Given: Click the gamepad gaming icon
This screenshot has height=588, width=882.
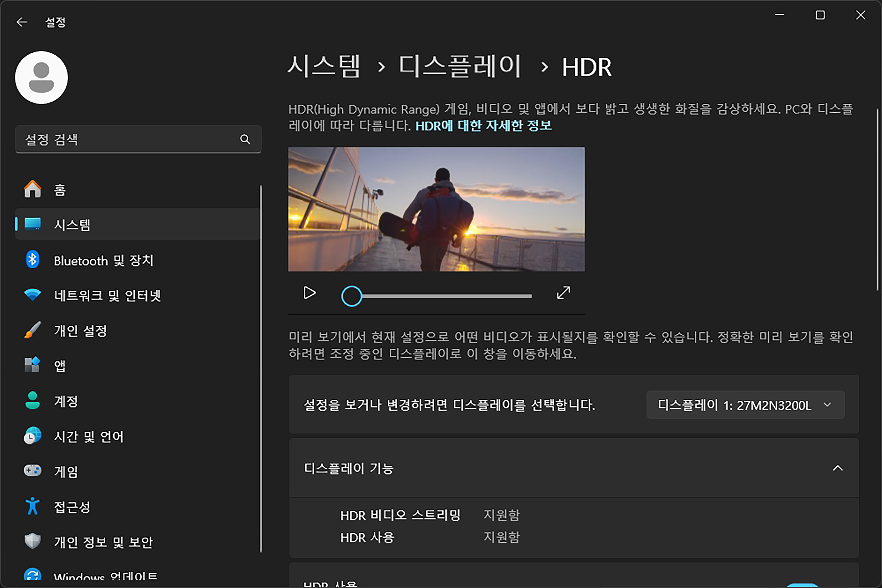Looking at the screenshot, I should click(x=33, y=470).
